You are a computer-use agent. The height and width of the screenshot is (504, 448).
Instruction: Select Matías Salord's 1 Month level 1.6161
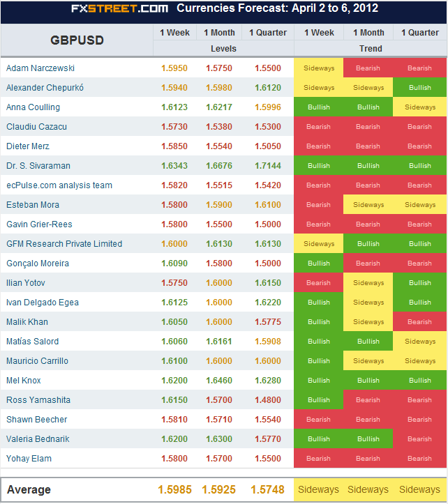(x=219, y=342)
